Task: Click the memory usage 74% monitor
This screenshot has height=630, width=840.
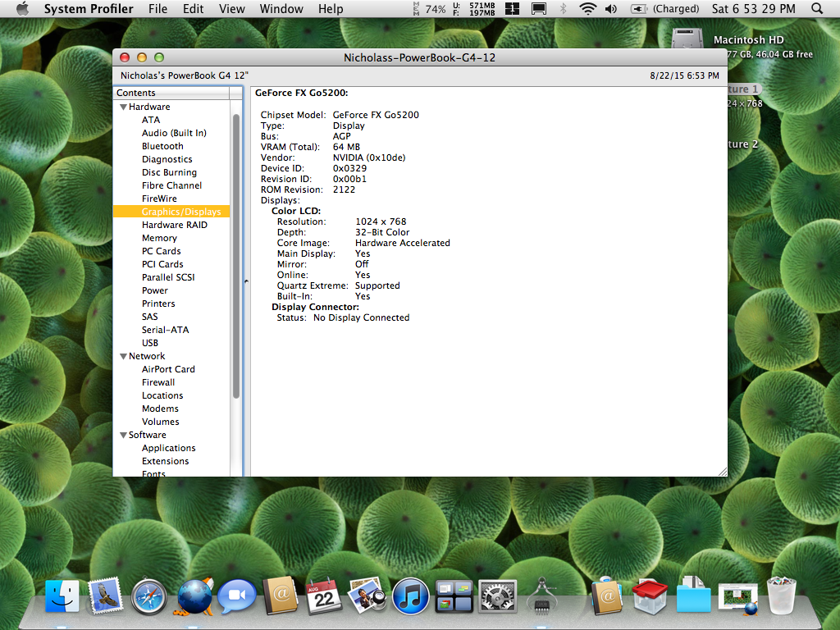Action: pos(430,8)
